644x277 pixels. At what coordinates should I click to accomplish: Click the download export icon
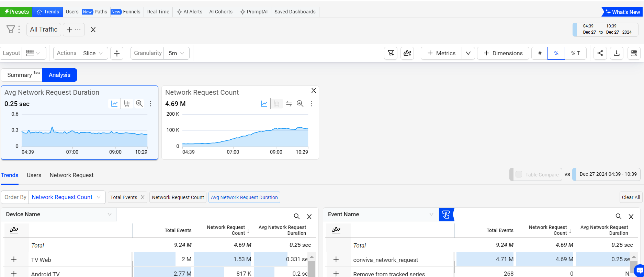(x=617, y=53)
